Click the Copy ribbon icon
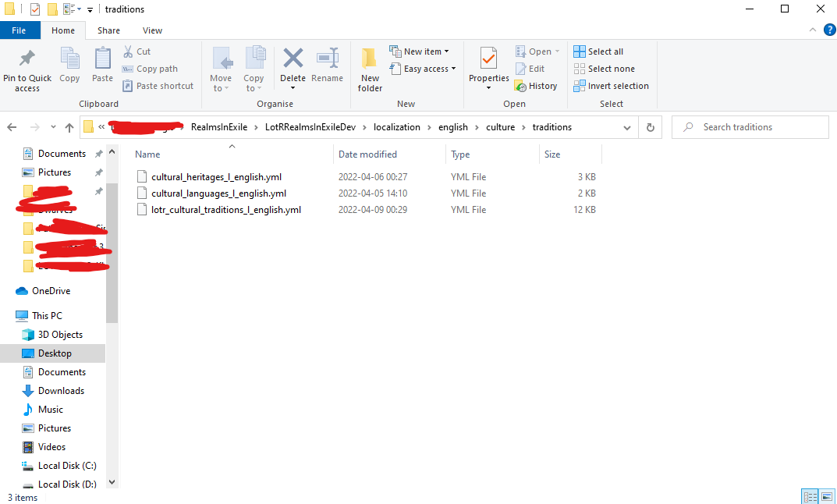The image size is (837, 504). coord(69,58)
